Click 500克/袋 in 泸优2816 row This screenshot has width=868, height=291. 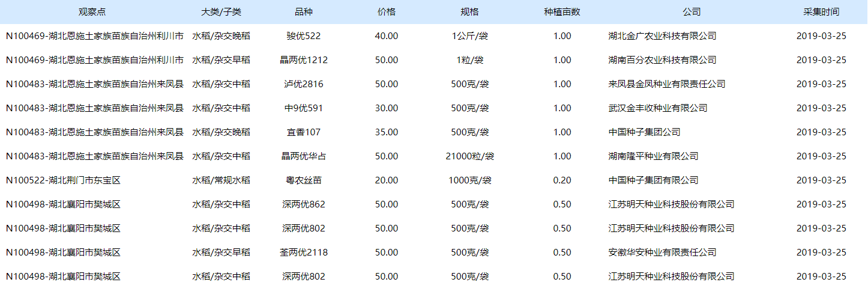click(x=469, y=84)
